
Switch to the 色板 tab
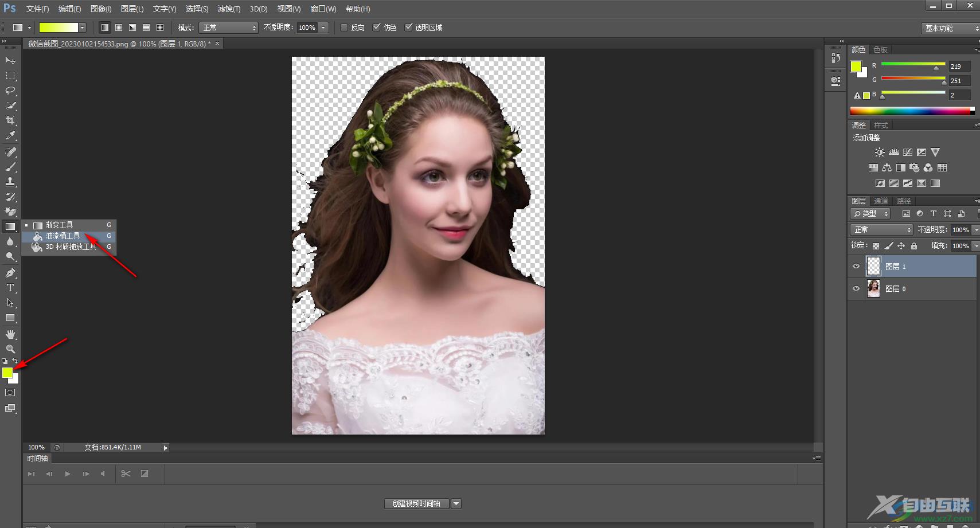(880, 50)
